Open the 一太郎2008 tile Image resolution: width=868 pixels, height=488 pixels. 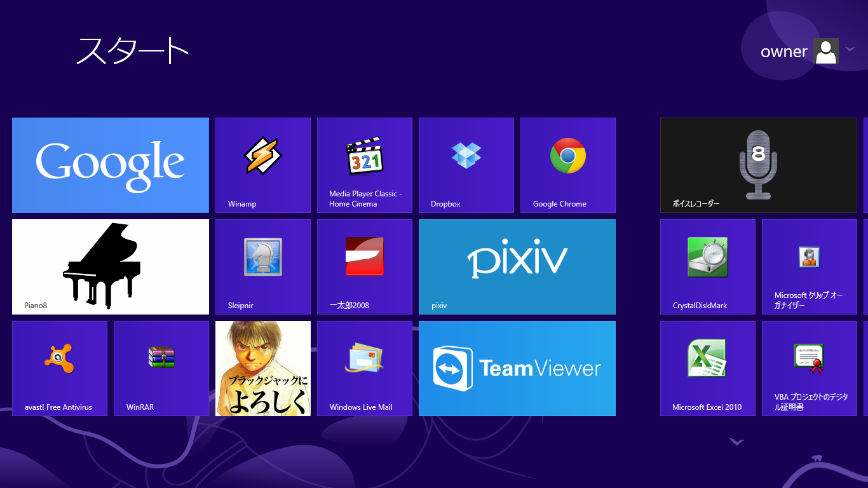(365, 267)
